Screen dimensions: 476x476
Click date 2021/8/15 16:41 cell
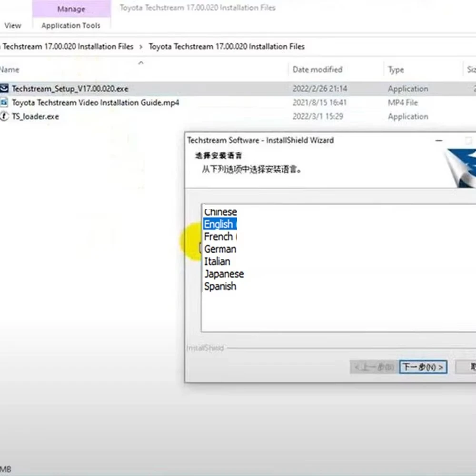tap(319, 103)
